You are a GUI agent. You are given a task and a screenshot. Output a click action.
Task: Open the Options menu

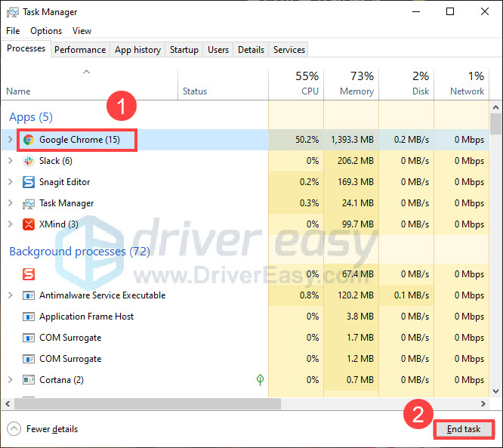[46, 31]
